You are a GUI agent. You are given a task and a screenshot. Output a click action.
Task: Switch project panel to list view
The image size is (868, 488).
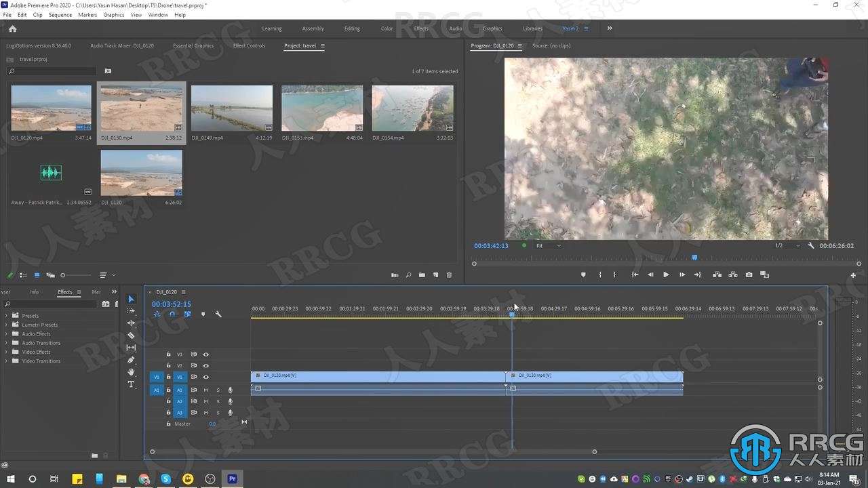pyautogui.click(x=23, y=275)
